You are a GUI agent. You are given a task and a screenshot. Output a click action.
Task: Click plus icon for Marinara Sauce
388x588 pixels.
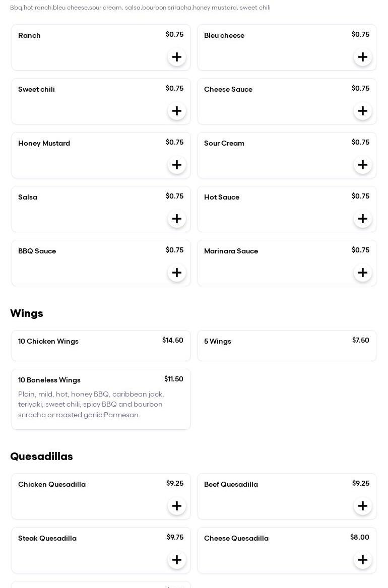tap(363, 273)
